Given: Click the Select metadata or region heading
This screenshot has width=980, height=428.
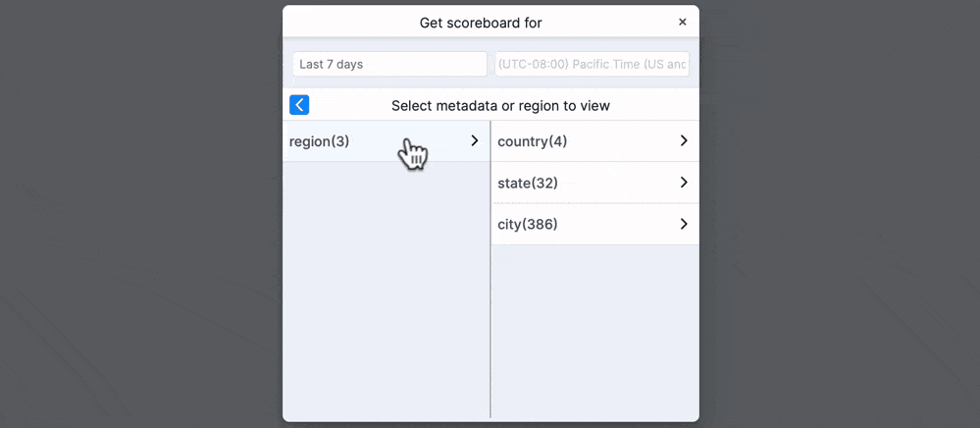Looking at the screenshot, I should (x=500, y=106).
